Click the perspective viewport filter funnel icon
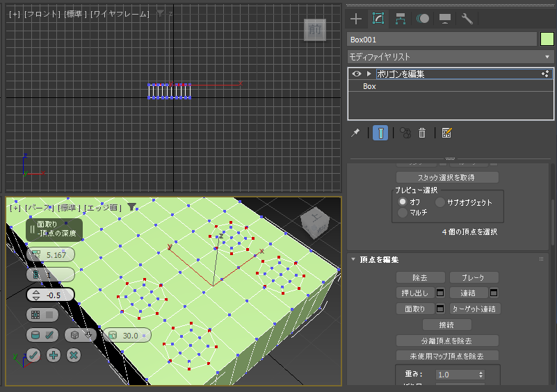Screen dimensions: 557x392 pyautogui.click(x=132, y=207)
